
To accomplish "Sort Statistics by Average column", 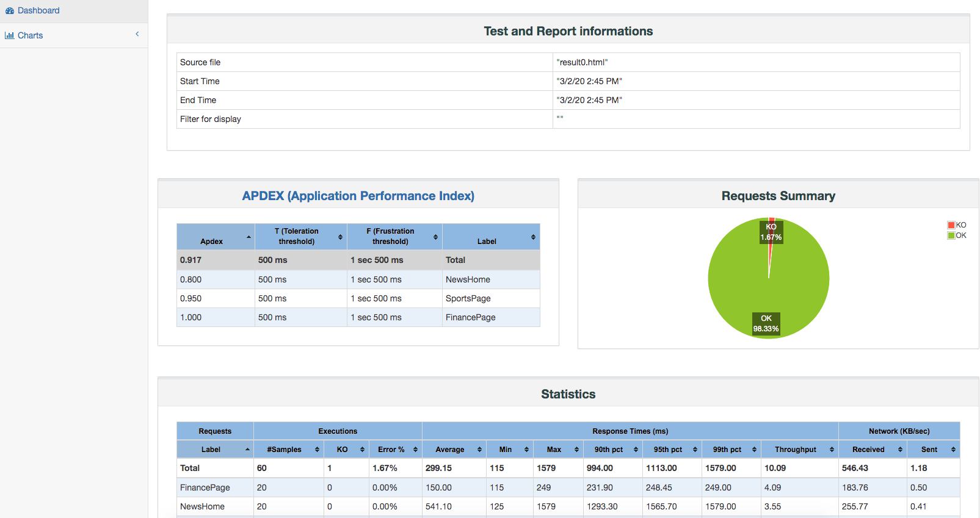I will (454, 450).
